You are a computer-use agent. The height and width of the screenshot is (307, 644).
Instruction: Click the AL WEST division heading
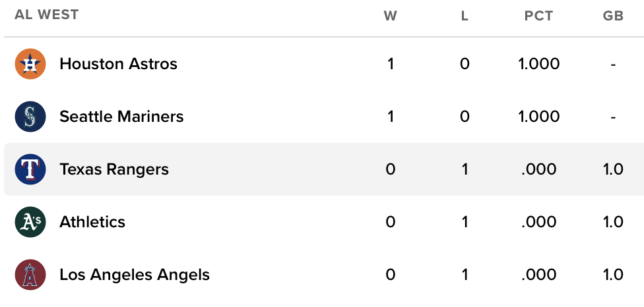46,14
